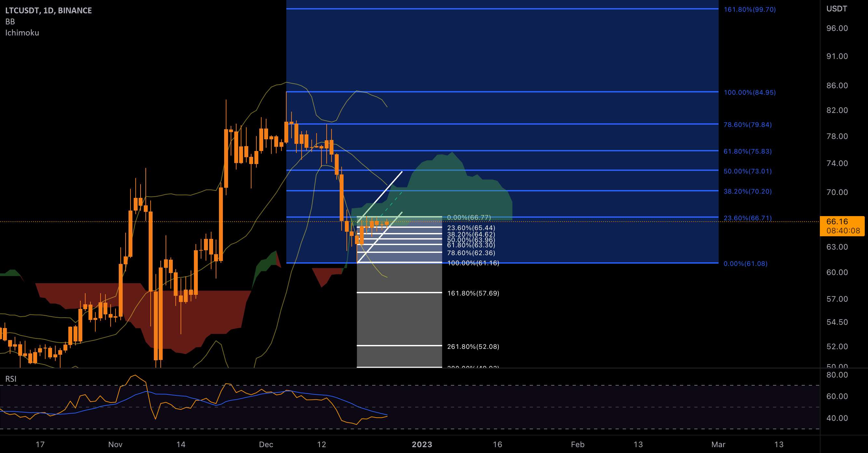Select the white 0.00%(66.77) retracement label
The height and width of the screenshot is (453, 868).
[x=469, y=217]
